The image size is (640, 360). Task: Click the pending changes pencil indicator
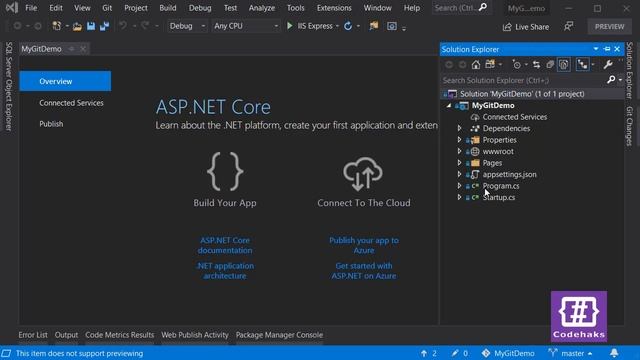click(x=460, y=353)
